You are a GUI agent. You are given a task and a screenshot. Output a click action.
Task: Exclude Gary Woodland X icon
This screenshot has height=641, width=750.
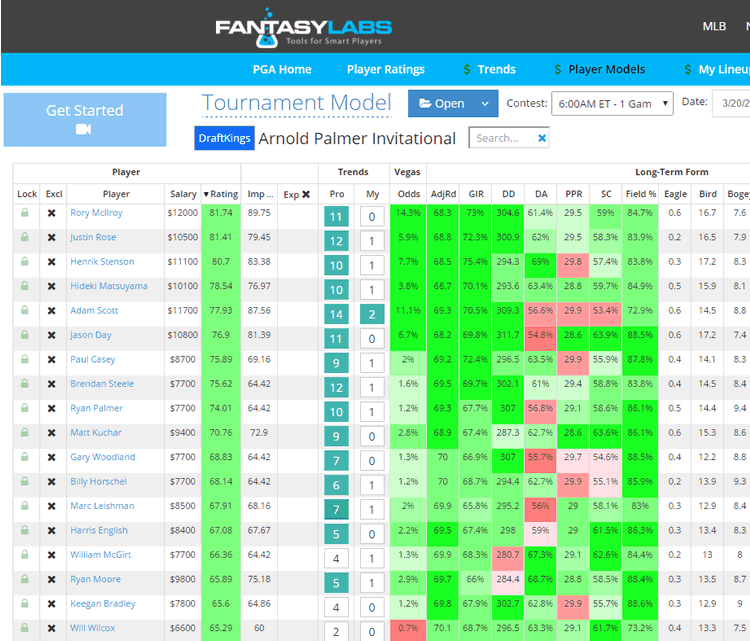tap(52, 457)
